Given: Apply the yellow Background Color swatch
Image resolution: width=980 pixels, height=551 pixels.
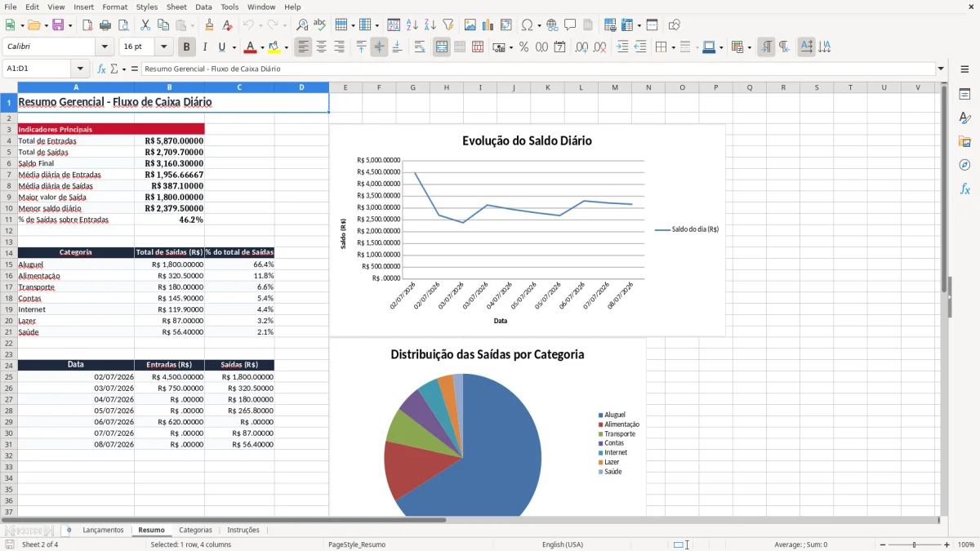Looking at the screenshot, I should [274, 47].
